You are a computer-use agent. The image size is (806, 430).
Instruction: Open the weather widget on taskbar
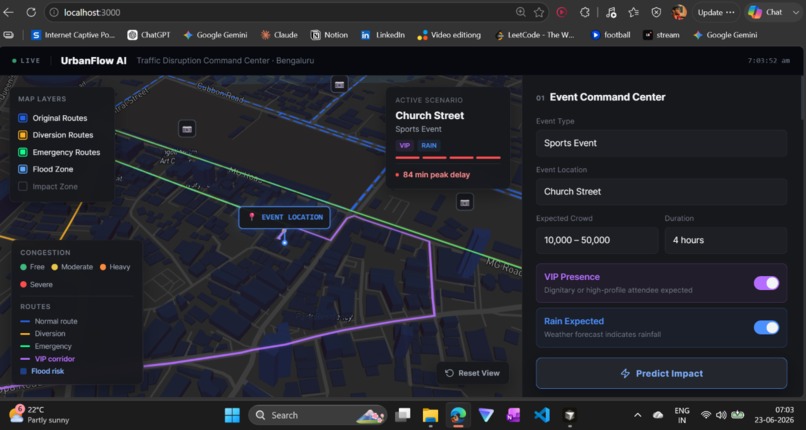click(x=39, y=415)
